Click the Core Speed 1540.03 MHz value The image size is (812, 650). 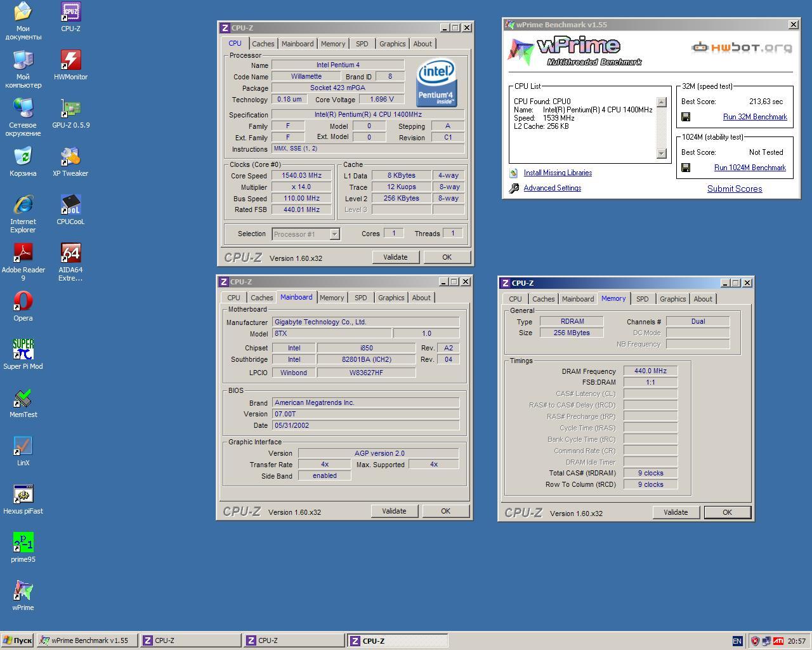coord(302,176)
